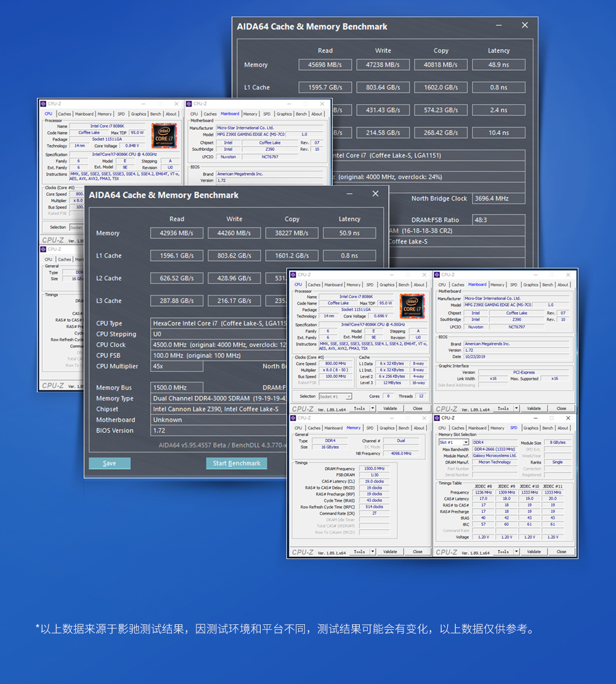Open Bench tab in partly covered CPU-Z Mainboard window
This screenshot has height=684, width=616.
click(x=301, y=114)
